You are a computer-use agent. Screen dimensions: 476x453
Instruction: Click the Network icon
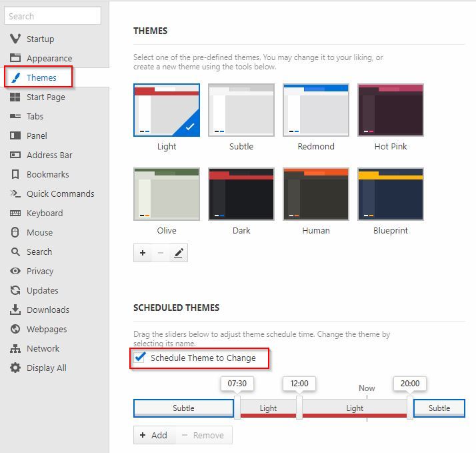pyautogui.click(x=15, y=348)
